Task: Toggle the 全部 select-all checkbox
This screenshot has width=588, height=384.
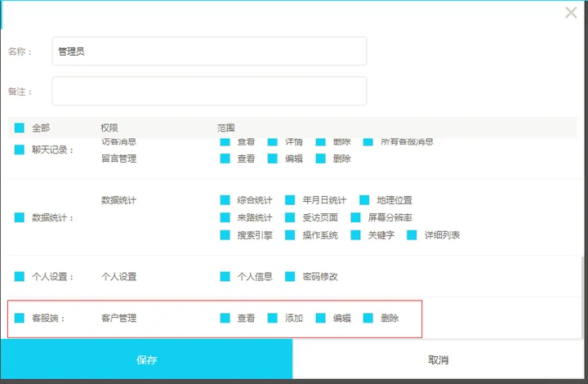Action: point(20,128)
